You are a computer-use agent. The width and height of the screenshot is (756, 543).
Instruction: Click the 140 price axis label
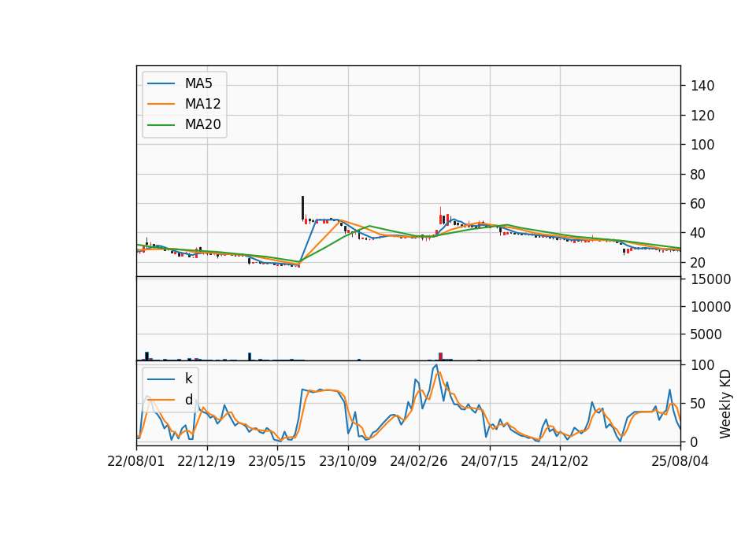[702, 86]
